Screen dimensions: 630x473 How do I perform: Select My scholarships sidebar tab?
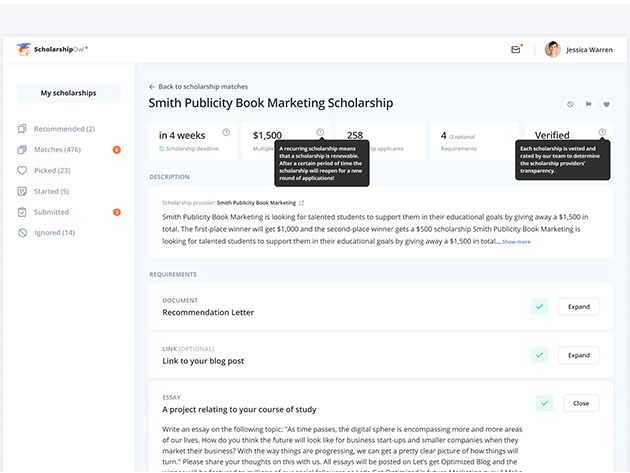[68, 93]
